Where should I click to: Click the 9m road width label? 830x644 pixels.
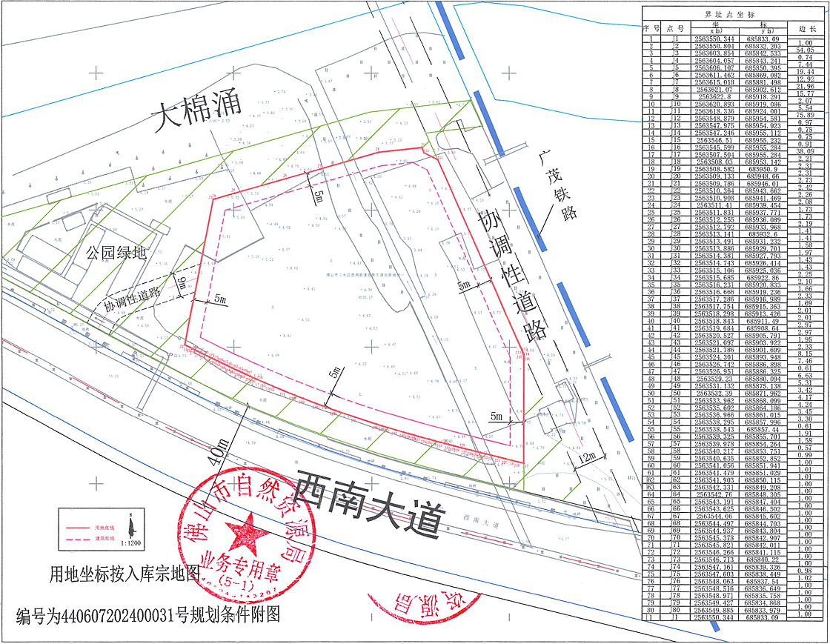182,282
